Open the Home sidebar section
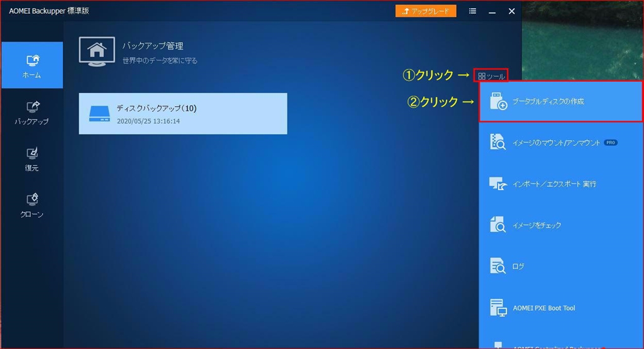The image size is (644, 349). [x=32, y=65]
